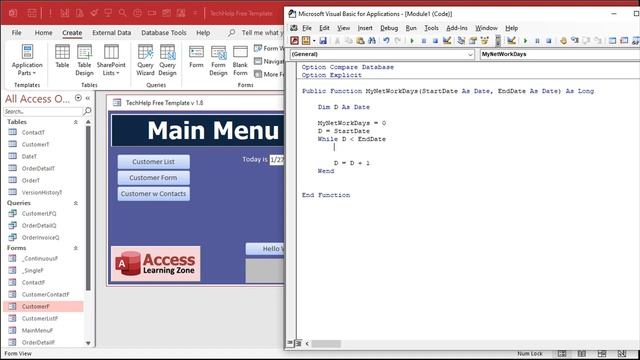Screen dimensions: 640x360
Task: Launch the Query Wizard in Access ribbon
Action: [145, 60]
